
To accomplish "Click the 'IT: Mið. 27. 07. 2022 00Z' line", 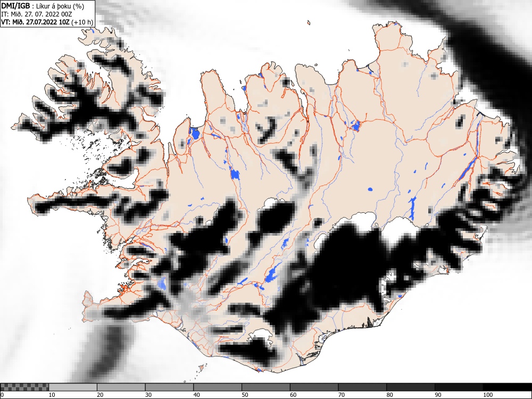I will tap(37, 14).
